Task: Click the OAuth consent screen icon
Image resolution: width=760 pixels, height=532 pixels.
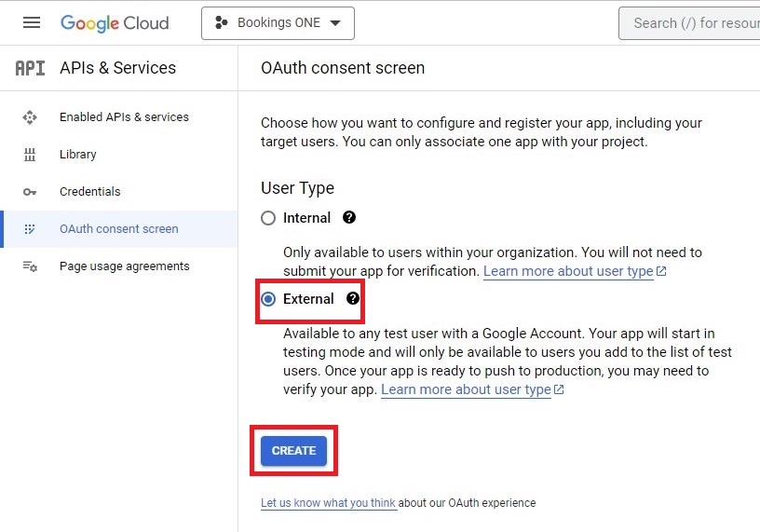Action: tap(30, 229)
